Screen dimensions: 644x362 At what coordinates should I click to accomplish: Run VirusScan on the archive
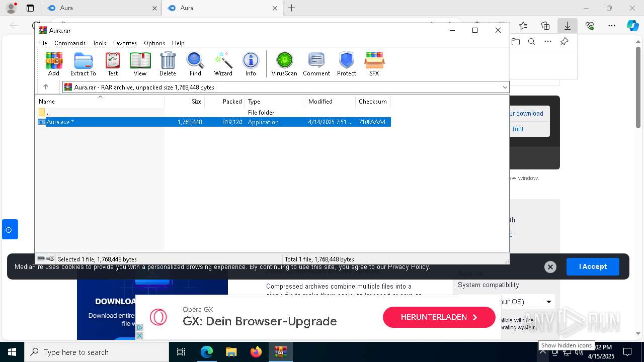(x=284, y=64)
